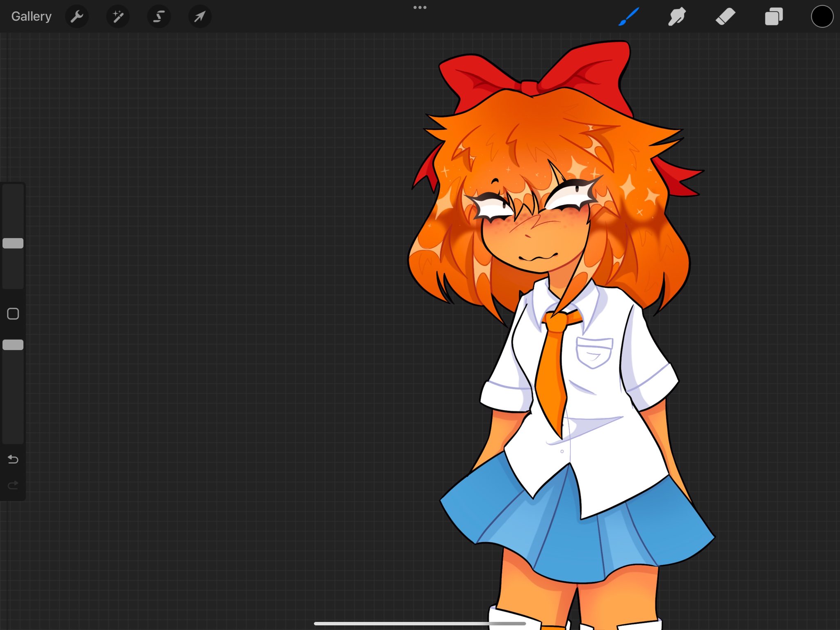This screenshot has width=840, height=630.
Task: Return to the Gallery
Action: [x=31, y=16]
